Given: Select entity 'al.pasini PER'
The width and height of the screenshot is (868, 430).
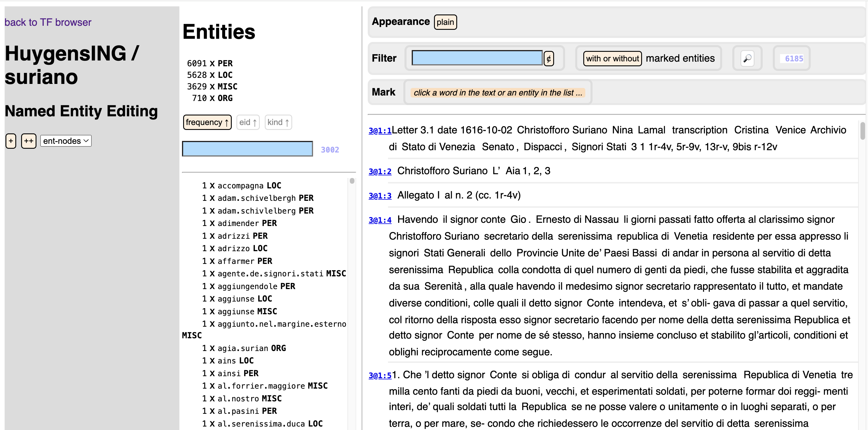Looking at the screenshot, I should pyautogui.click(x=239, y=411).
